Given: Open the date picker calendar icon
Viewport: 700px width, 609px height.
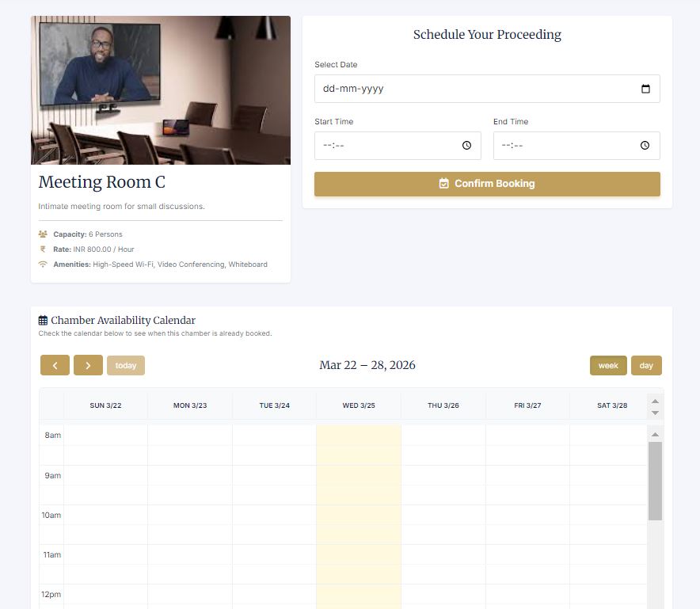Looking at the screenshot, I should 645,89.
